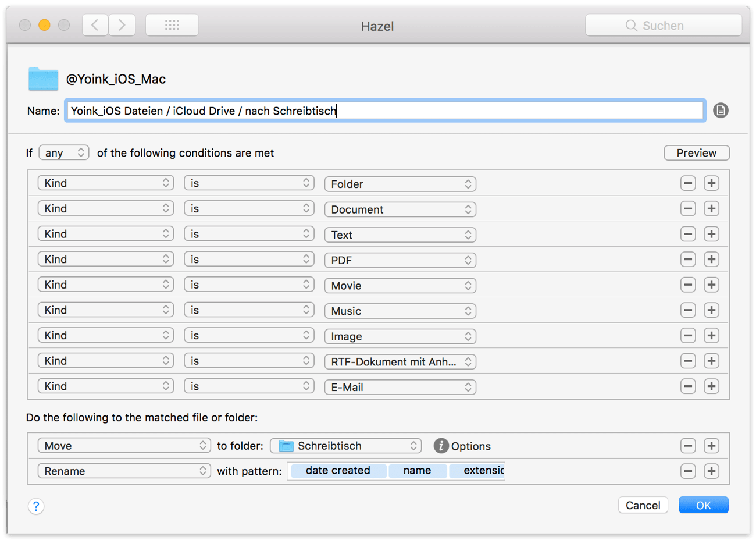Open the Folder kind value dropdown
Viewport: 756px width, 540px height.
pos(400,184)
